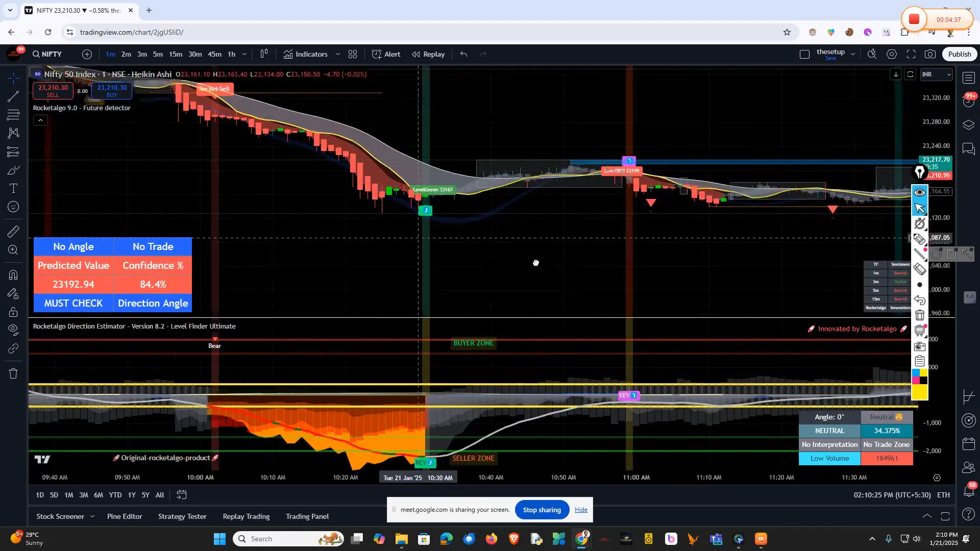Open the economic calendar panel
Image resolution: width=980 pixels, height=551 pixels.
point(969,444)
